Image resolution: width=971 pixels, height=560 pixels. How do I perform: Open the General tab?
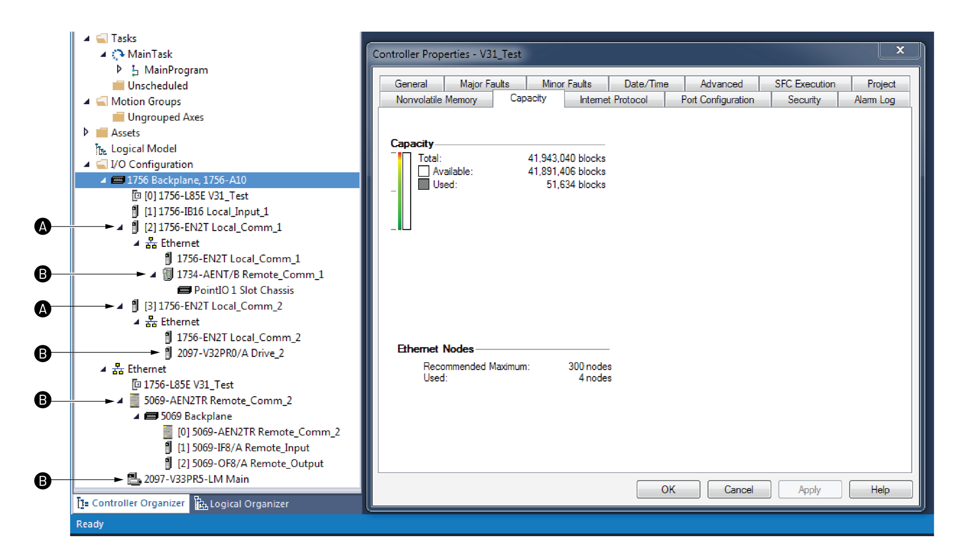[x=411, y=84]
